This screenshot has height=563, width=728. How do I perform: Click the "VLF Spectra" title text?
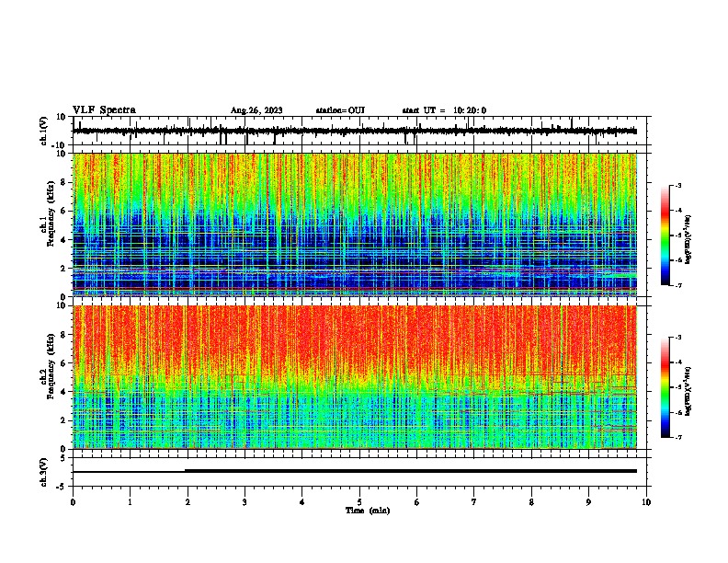[x=104, y=110]
